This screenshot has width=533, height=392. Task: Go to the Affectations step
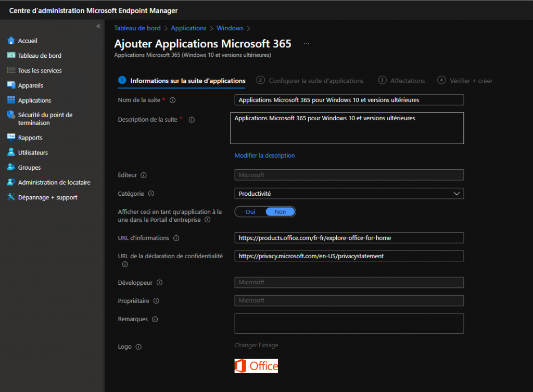(401, 81)
